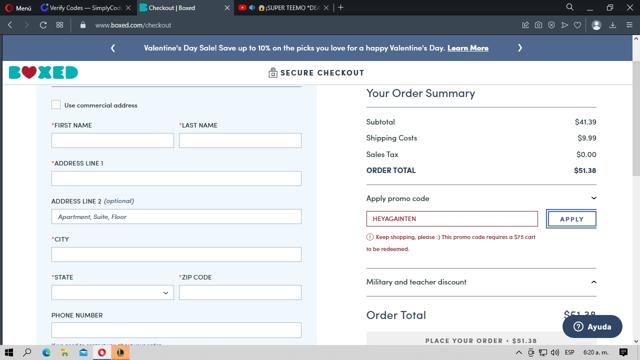Click the APPLY promo button

coord(571,219)
